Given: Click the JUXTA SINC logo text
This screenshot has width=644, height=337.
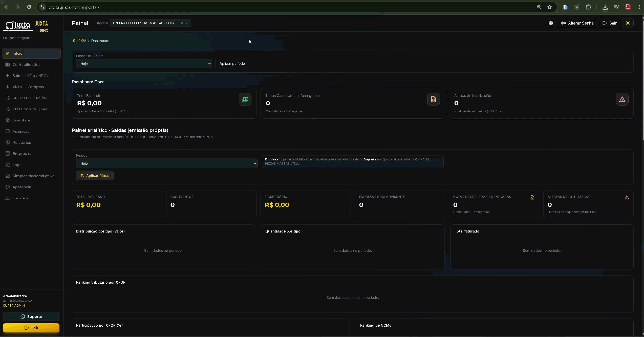Looking at the screenshot, I should click(42, 27).
